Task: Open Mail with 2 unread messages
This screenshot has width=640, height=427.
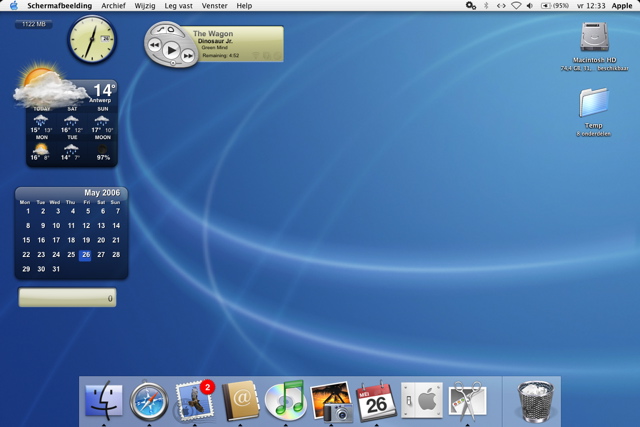Action: point(195,401)
